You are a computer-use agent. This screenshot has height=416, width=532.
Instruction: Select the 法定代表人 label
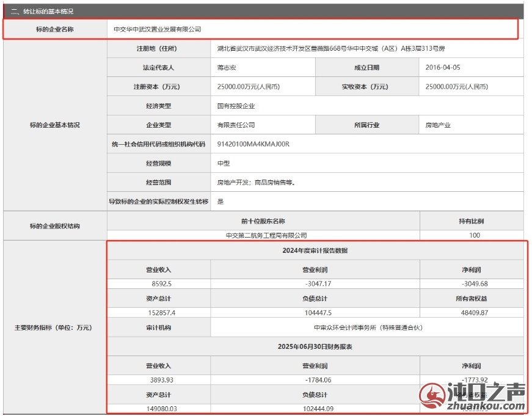point(158,68)
